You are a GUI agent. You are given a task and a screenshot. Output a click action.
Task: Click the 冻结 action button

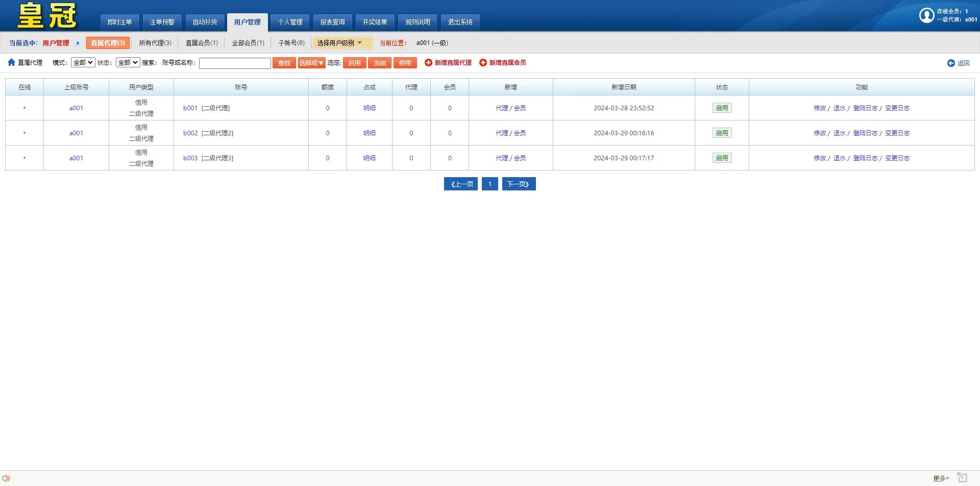tap(380, 62)
